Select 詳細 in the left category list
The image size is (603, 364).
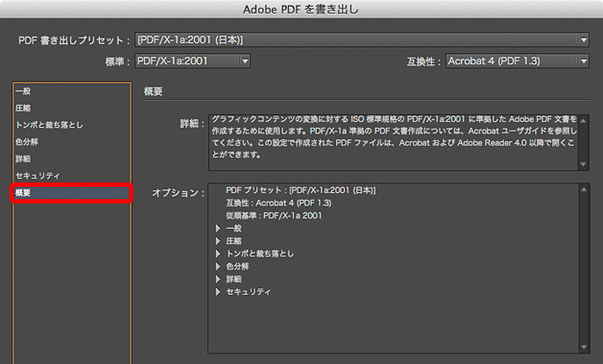[71, 159]
